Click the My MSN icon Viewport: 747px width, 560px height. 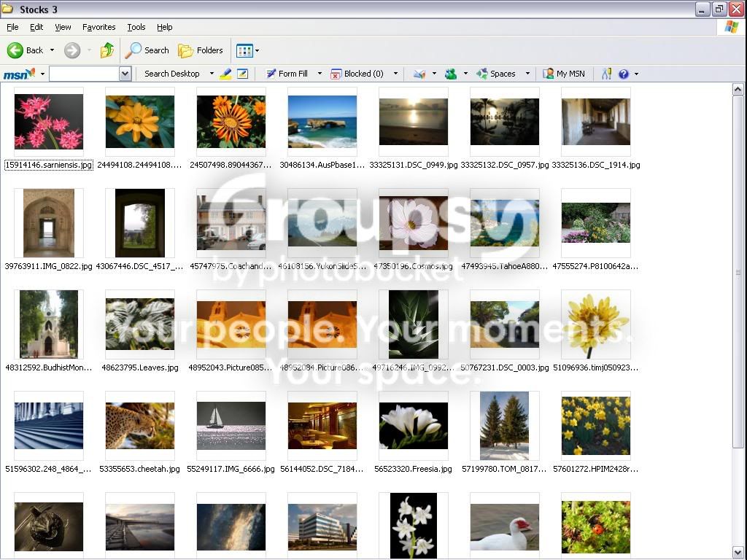pos(549,74)
